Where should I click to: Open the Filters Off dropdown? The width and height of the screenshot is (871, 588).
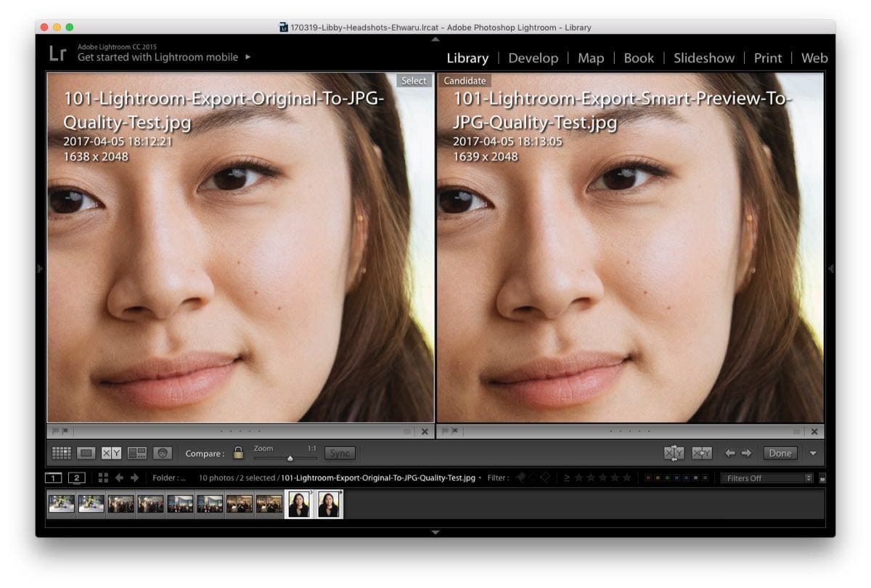(767, 478)
